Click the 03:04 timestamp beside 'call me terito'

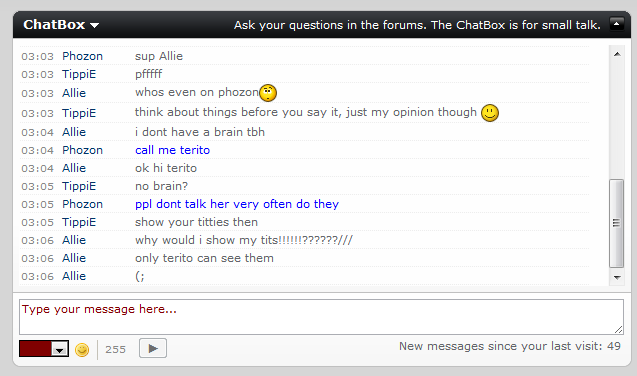coord(37,151)
